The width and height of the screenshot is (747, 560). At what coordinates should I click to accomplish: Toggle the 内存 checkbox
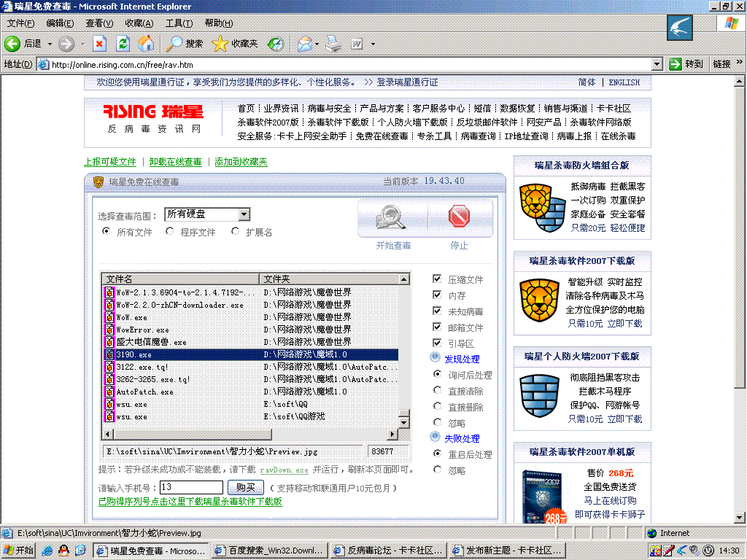(x=437, y=295)
